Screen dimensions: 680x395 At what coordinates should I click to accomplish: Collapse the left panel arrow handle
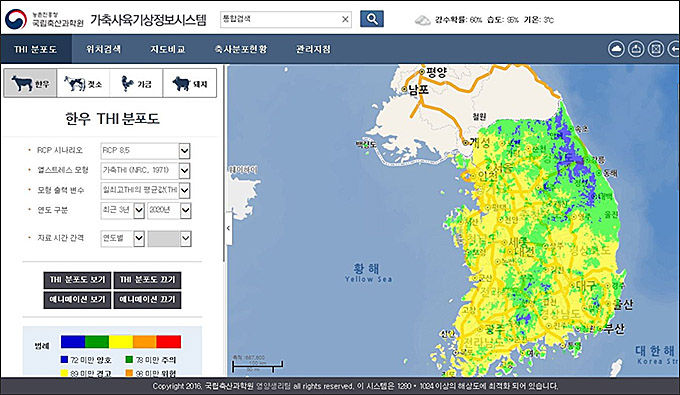pos(228,229)
